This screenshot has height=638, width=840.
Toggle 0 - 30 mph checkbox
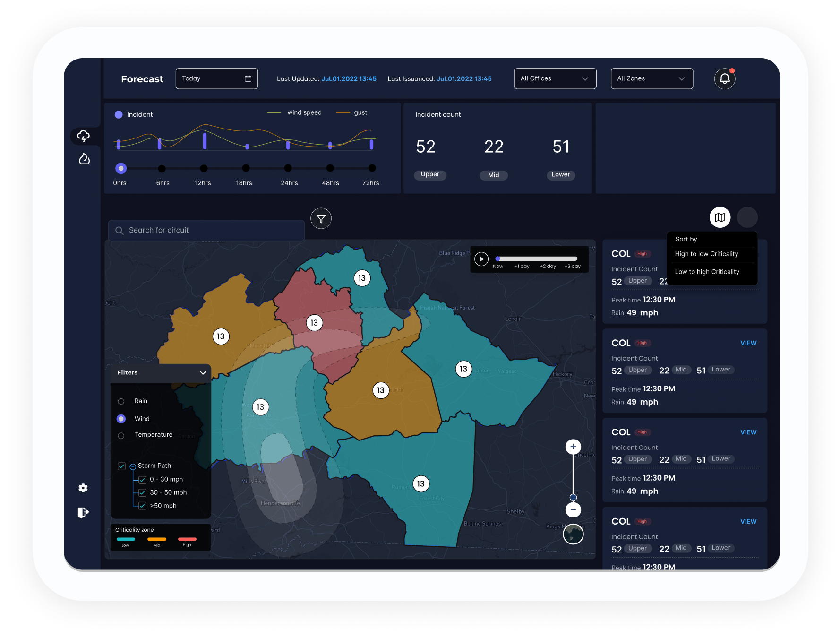142,480
